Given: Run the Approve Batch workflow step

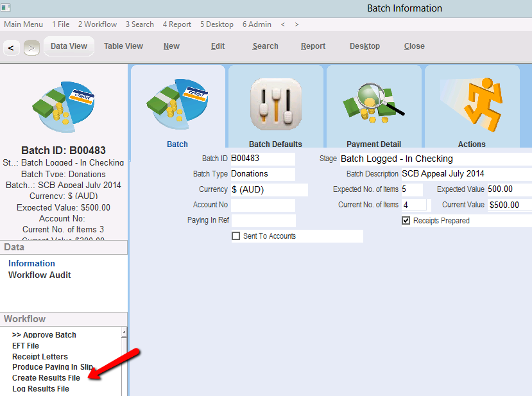Looking at the screenshot, I should [x=44, y=335].
